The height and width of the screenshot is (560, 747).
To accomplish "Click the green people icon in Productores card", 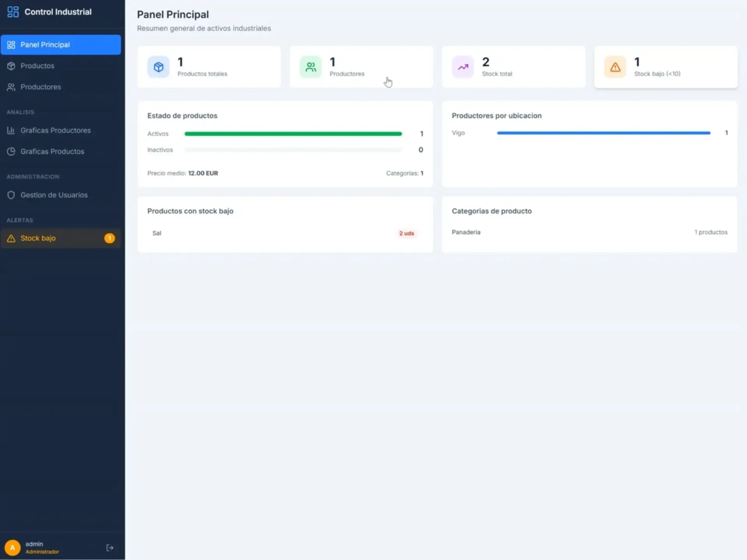I will 310,67.
